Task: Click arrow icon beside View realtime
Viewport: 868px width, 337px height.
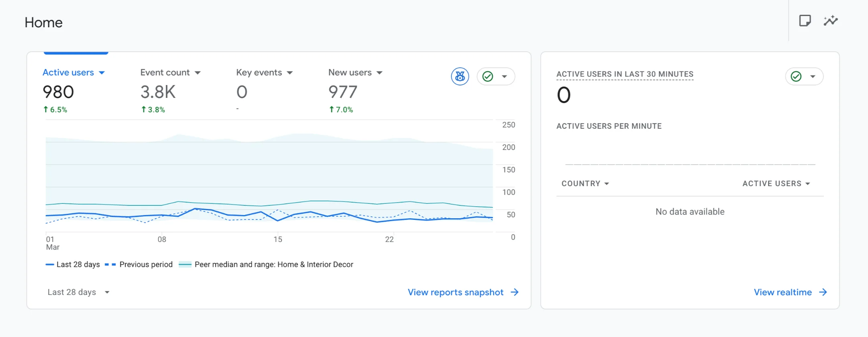Action: pos(823,292)
